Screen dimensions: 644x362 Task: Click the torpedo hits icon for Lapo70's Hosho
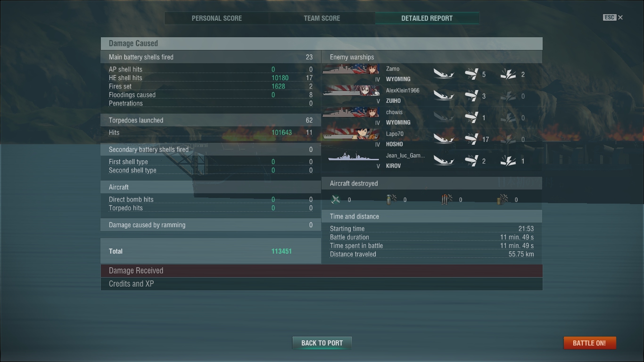tap(471, 139)
